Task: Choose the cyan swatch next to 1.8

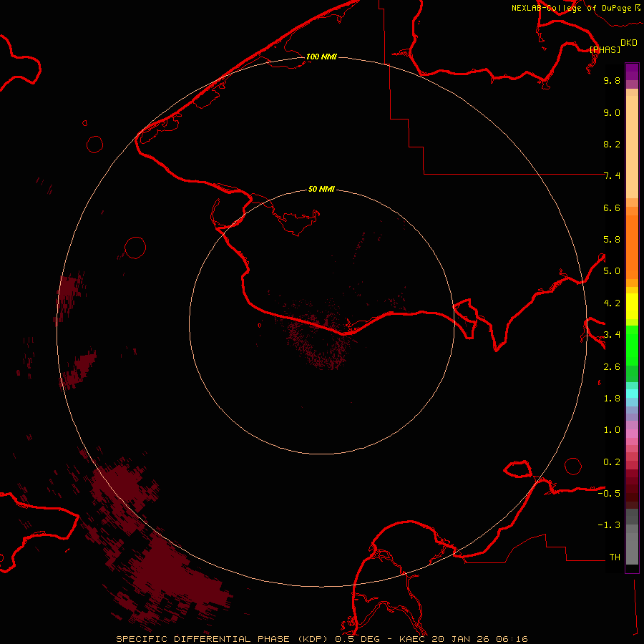Action: tap(632, 393)
